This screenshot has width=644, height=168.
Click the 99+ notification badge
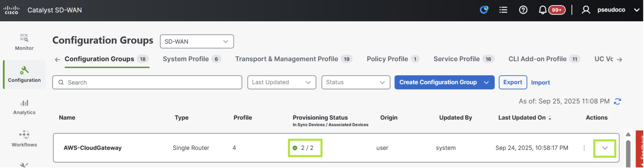[557, 10]
